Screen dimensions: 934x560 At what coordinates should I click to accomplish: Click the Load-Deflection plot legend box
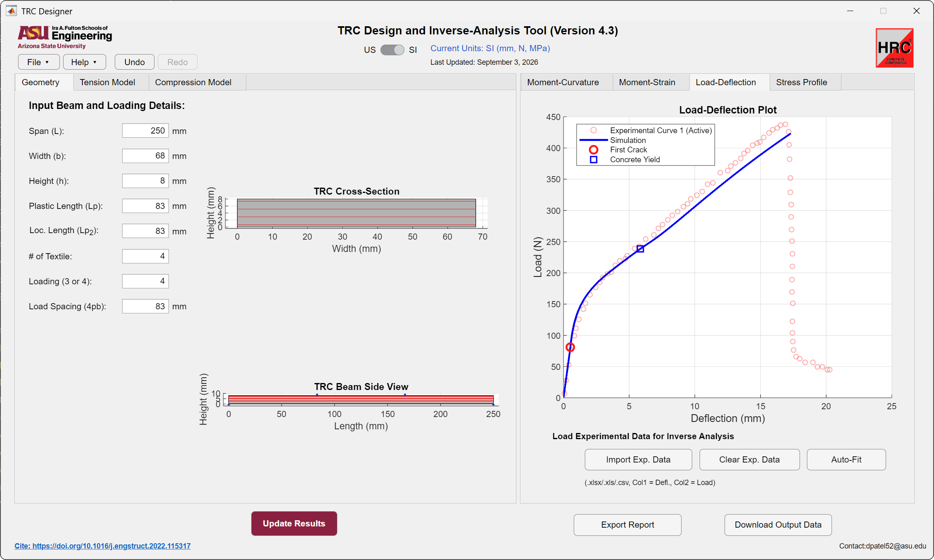point(645,145)
